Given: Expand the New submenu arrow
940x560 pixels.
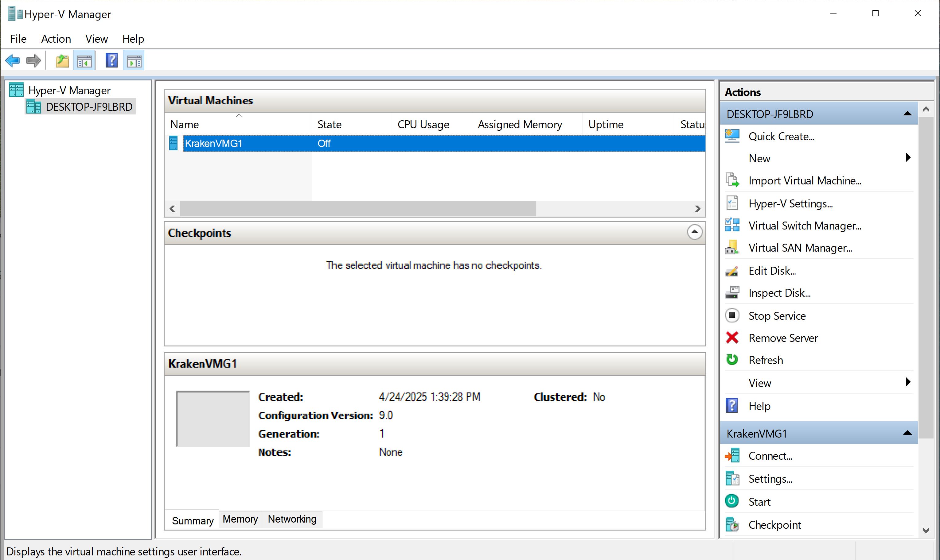Looking at the screenshot, I should click(908, 158).
